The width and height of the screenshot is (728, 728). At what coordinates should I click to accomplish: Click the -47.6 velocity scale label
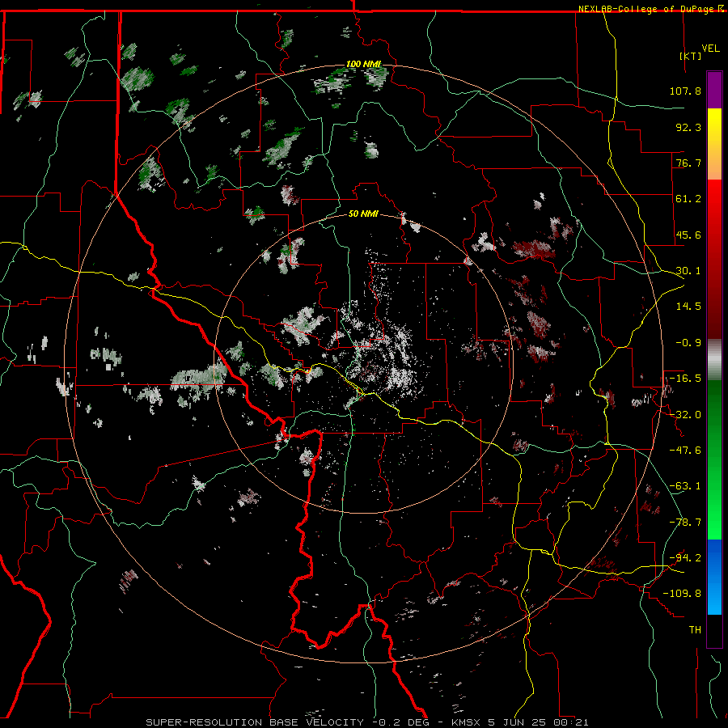tap(685, 451)
